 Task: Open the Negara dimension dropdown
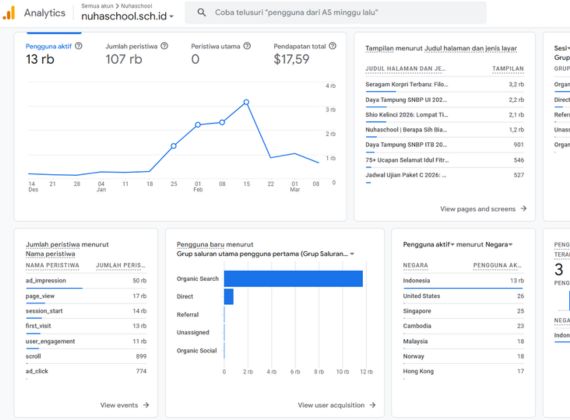pyautogui.click(x=496, y=244)
